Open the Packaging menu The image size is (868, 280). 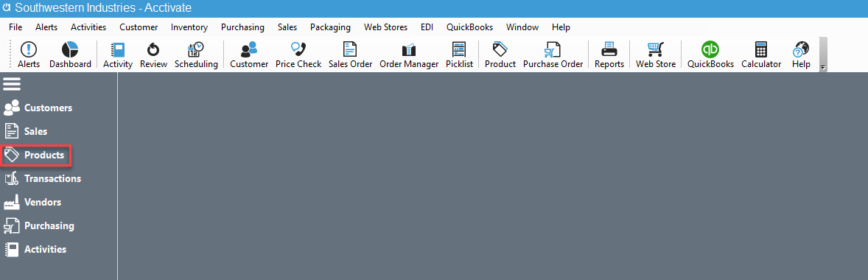click(x=331, y=27)
